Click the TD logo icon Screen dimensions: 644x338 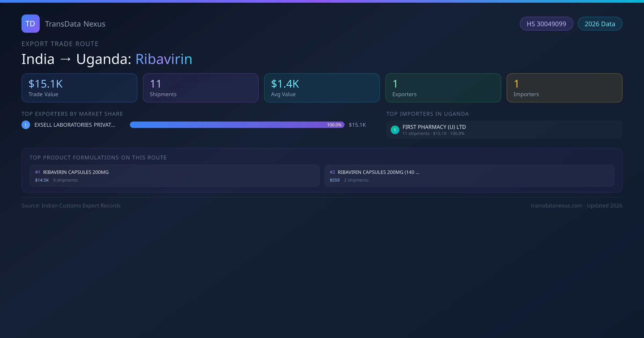click(30, 24)
